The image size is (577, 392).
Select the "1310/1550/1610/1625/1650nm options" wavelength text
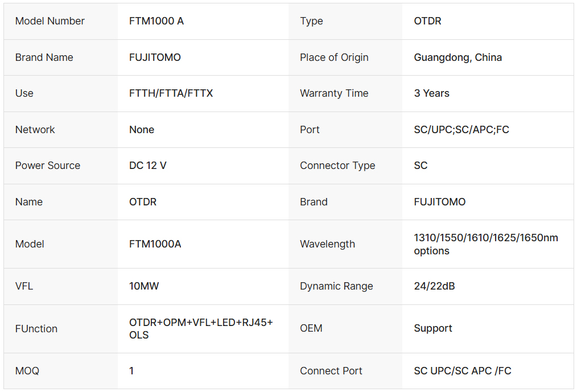point(486,244)
